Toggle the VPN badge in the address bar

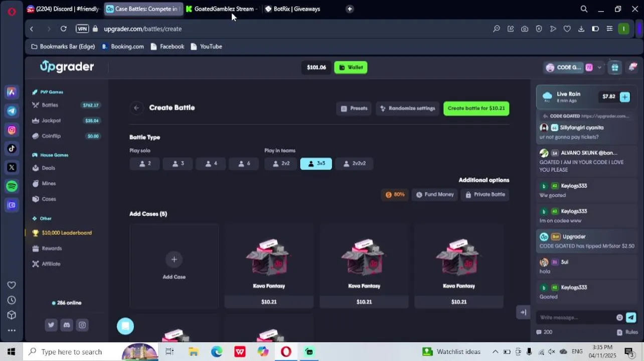tap(82, 29)
